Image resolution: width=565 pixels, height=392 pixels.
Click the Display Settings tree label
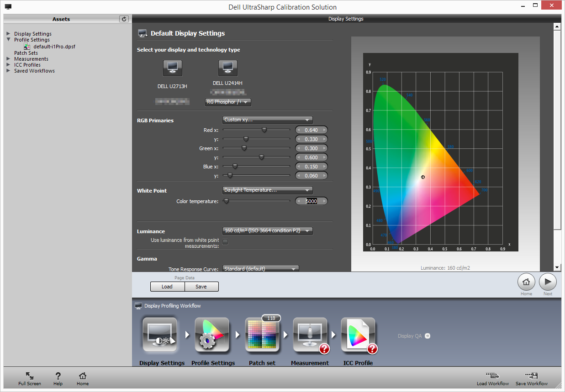32,34
